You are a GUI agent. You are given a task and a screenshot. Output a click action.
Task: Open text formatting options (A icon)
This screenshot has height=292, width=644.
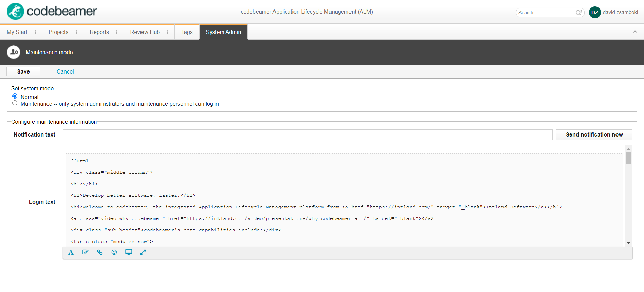coord(71,252)
